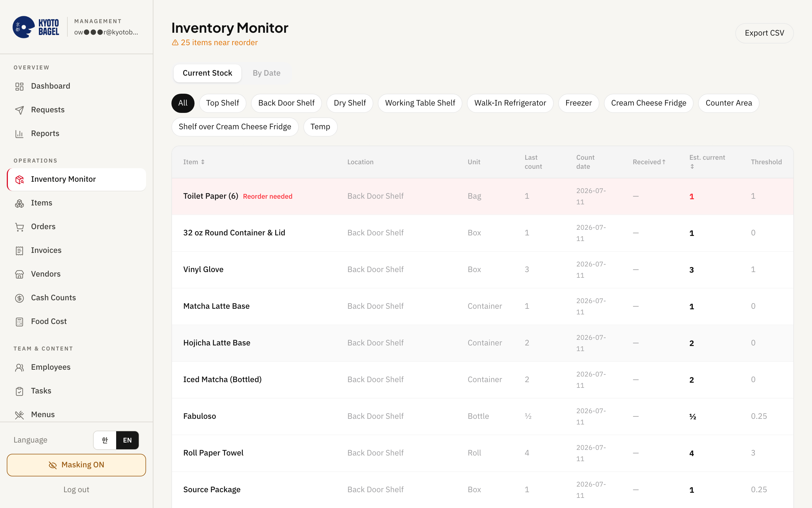The image size is (812, 508).
Task: Filter by Dry Shelf location
Action: click(350, 103)
